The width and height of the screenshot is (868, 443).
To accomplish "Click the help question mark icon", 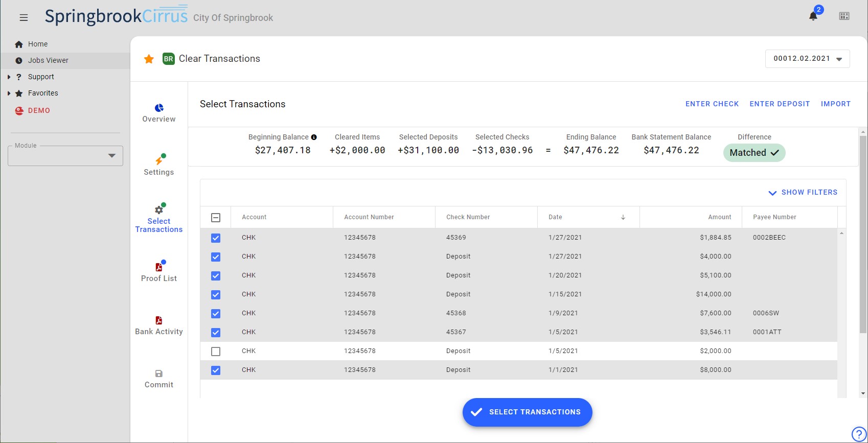I will (x=859, y=434).
